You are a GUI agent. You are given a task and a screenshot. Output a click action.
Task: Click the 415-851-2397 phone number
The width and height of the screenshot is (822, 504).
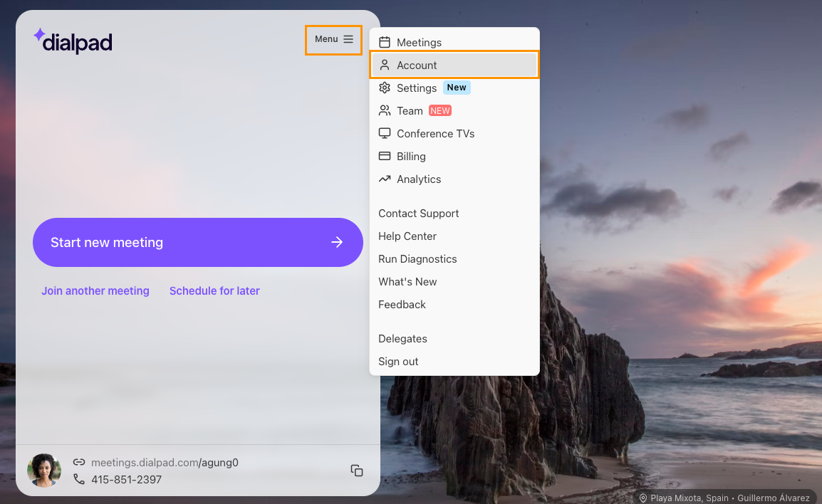point(126,479)
